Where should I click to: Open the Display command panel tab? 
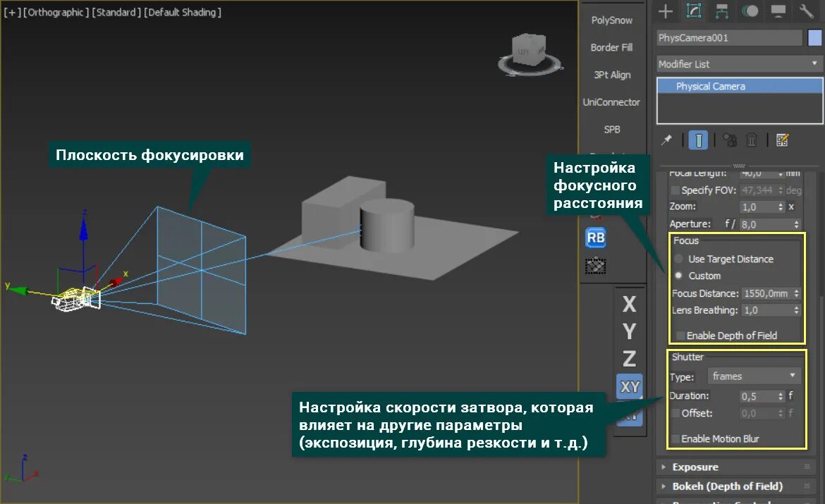pos(778,11)
